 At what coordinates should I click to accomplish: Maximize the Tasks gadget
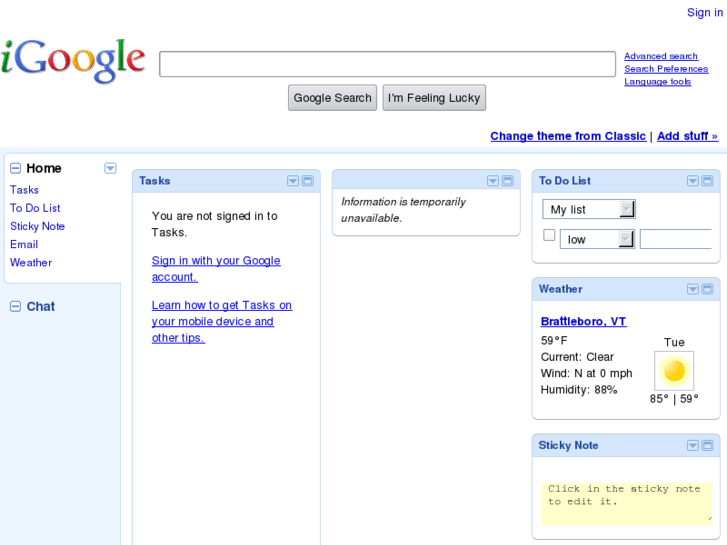click(x=308, y=181)
